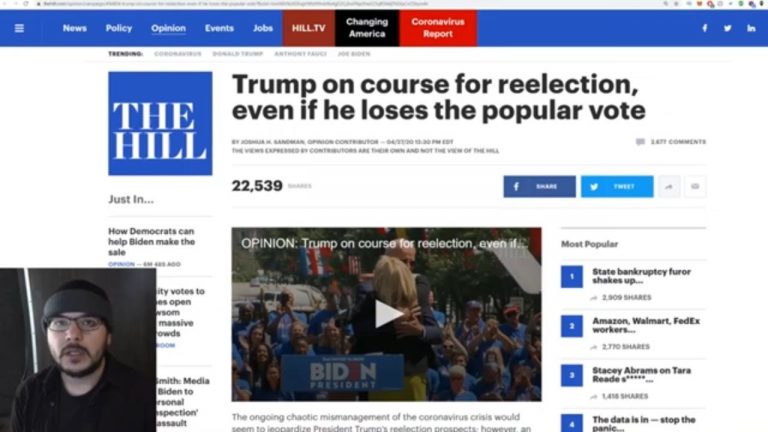
Task: Open the hamburger menu icon
Action: point(19,28)
